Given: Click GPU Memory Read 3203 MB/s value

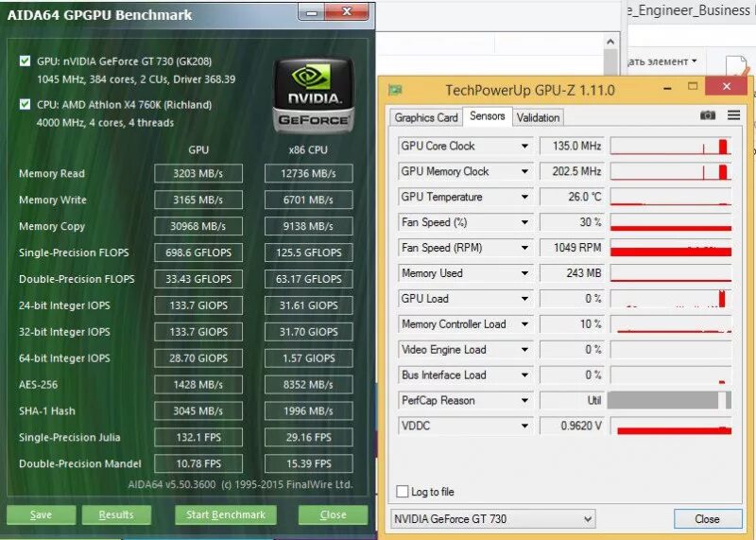Looking at the screenshot, I should (x=198, y=173).
